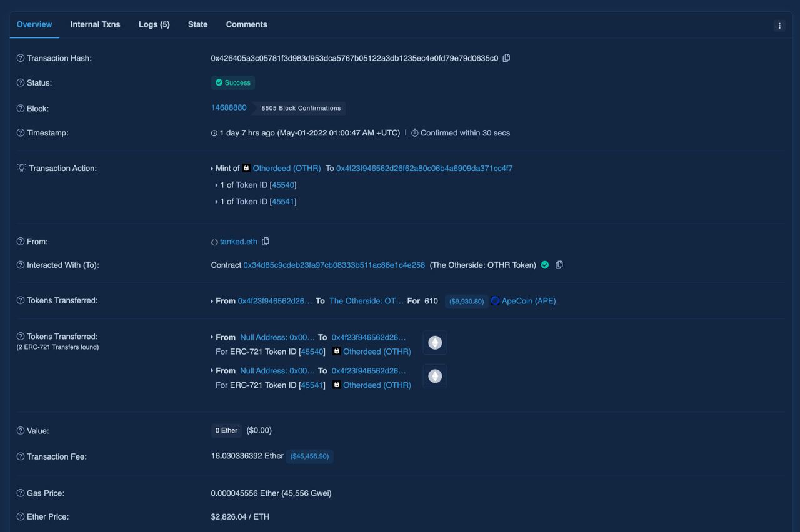Click the 0 Ether value badge

226,431
